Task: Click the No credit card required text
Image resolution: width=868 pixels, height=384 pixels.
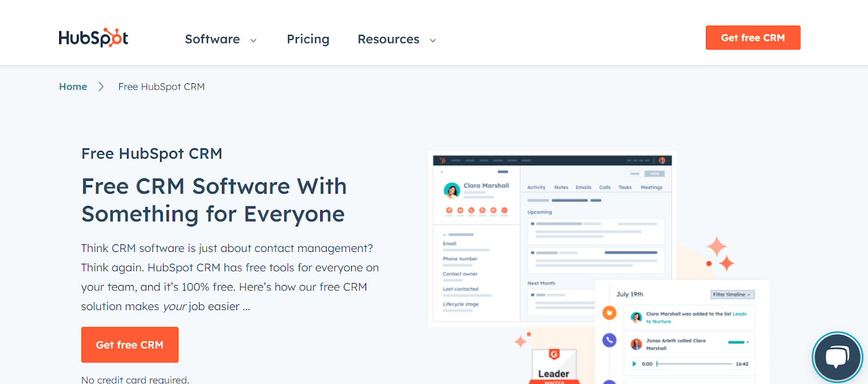Action: pyautogui.click(x=135, y=380)
